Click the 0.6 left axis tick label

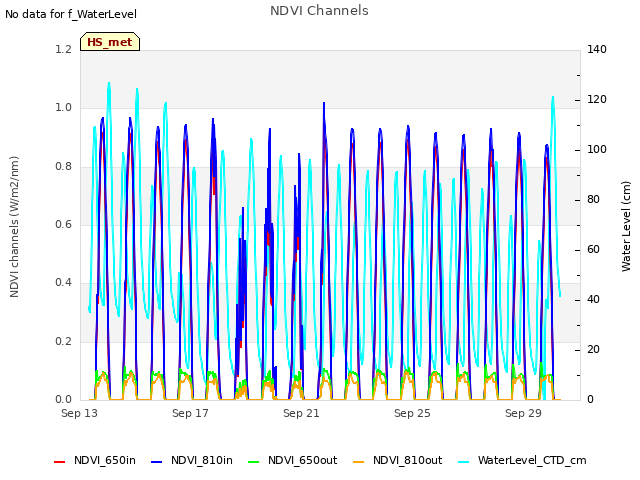pos(64,224)
